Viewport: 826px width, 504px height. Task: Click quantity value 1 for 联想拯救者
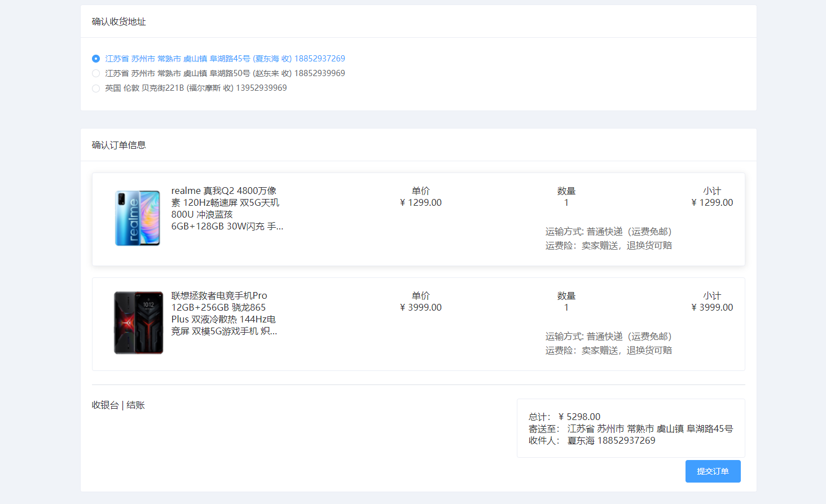pyautogui.click(x=566, y=308)
